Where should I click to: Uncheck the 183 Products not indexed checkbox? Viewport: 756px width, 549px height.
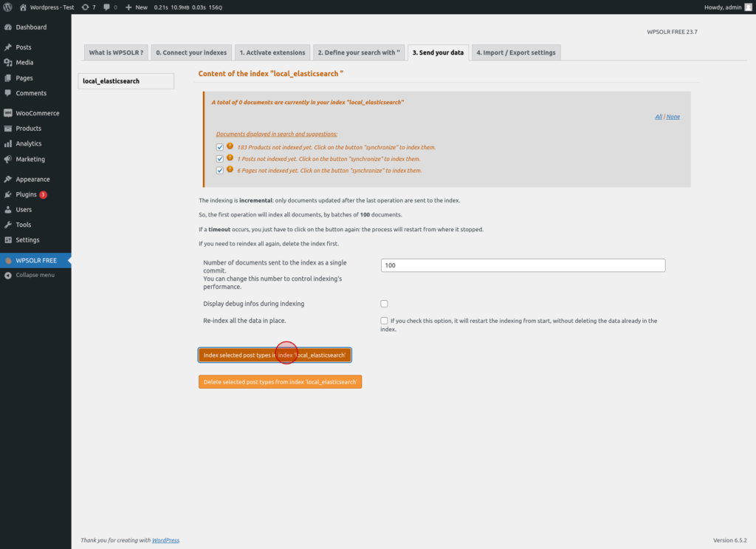[x=220, y=147]
